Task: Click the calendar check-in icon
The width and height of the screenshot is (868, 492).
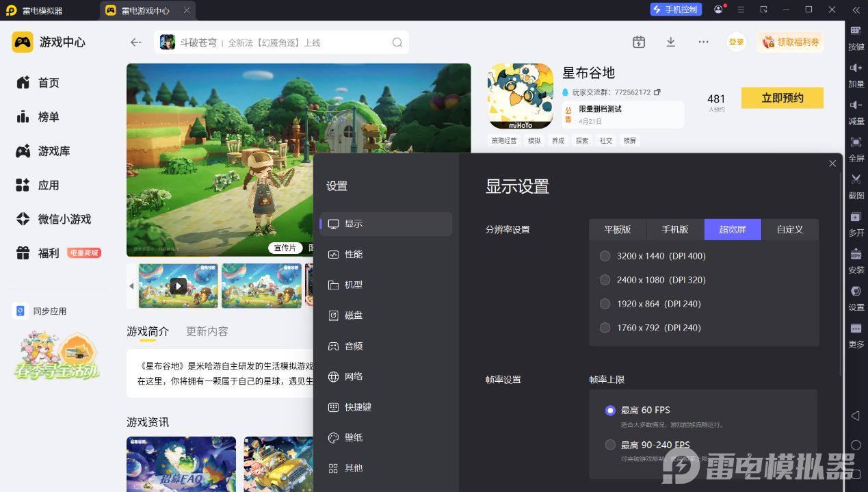Action: (639, 42)
